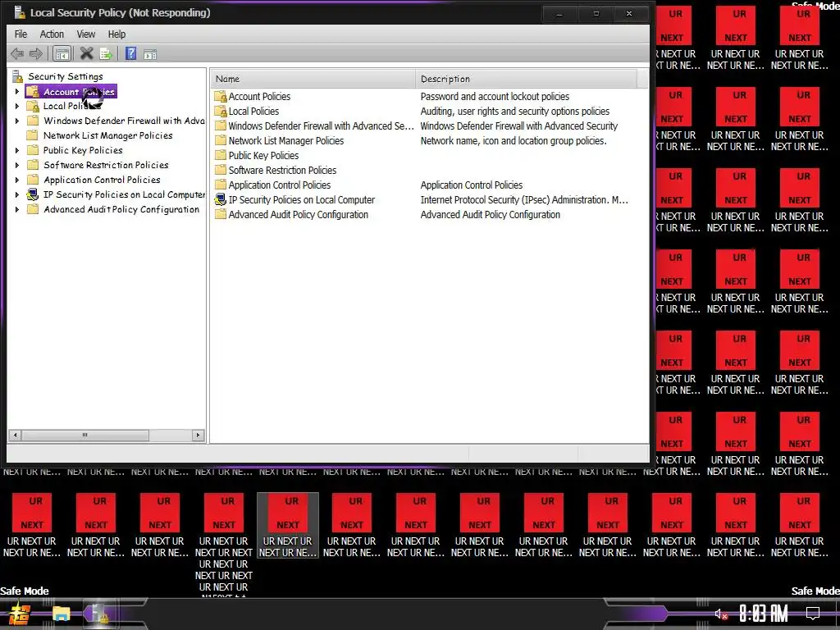
Task: Click the Forward arrow in the toolbar
Action: point(36,53)
